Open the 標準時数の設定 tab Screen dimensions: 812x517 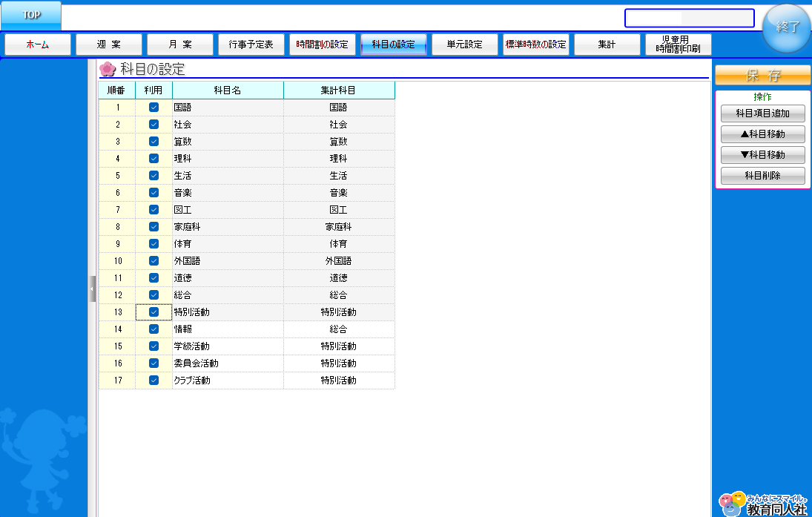click(536, 45)
